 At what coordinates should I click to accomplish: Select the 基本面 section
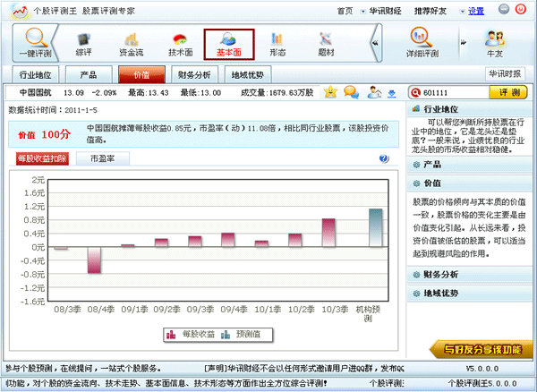(229, 45)
